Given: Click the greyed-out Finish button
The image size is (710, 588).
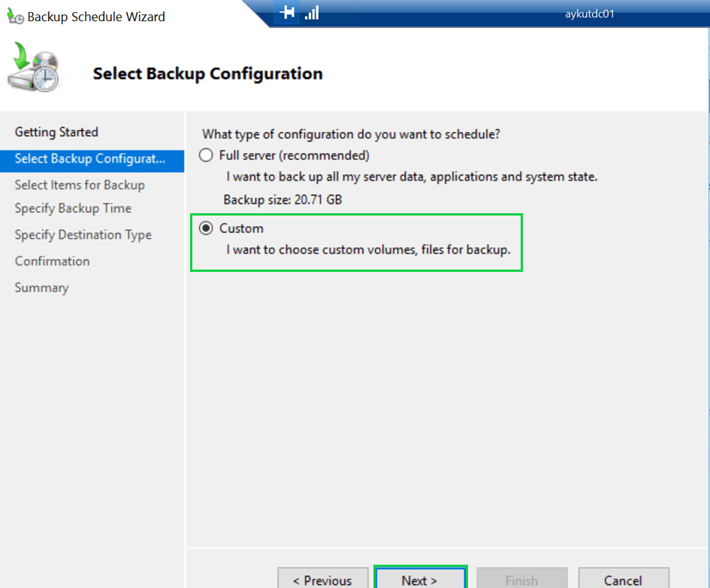Looking at the screenshot, I should click(x=521, y=580).
